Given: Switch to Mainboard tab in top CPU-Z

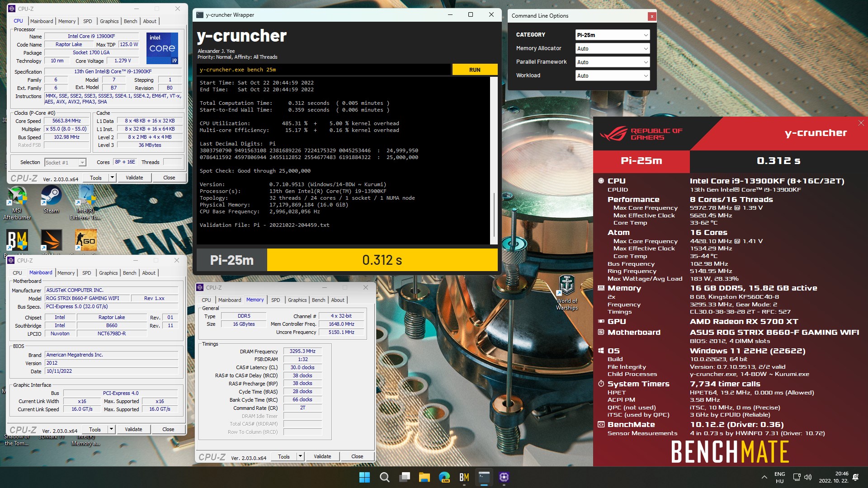Looking at the screenshot, I should point(42,21).
